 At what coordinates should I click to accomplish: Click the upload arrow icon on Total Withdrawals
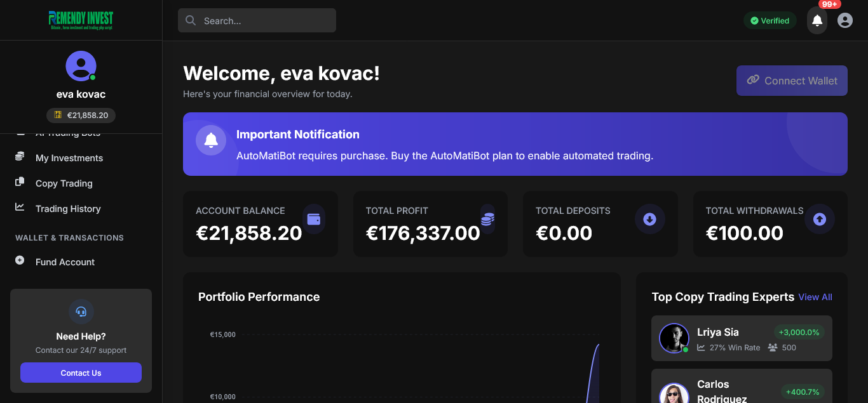(x=820, y=220)
